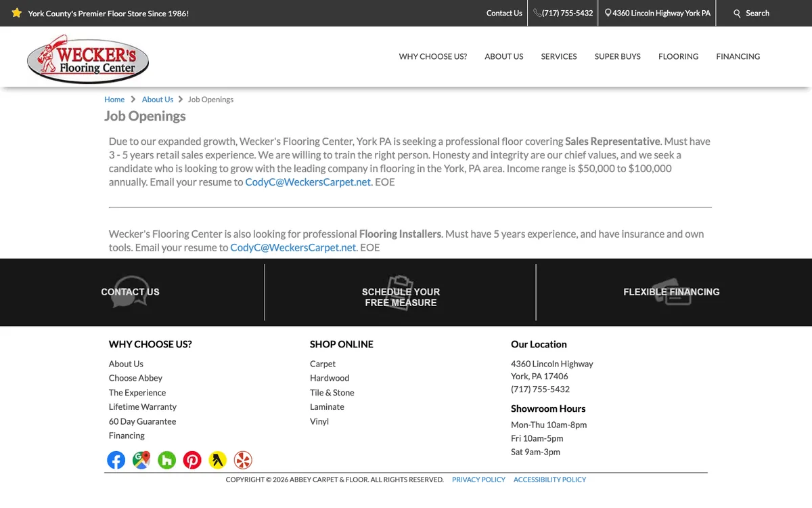Click Mon-Thu 10am-8pm hours text
812x508 pixels.
pyautogui.click(x=549, y=425)
